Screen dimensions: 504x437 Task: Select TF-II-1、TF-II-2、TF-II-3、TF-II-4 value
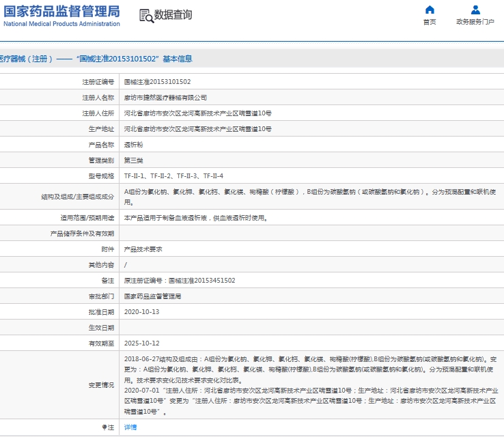click(x=173, y=176)
